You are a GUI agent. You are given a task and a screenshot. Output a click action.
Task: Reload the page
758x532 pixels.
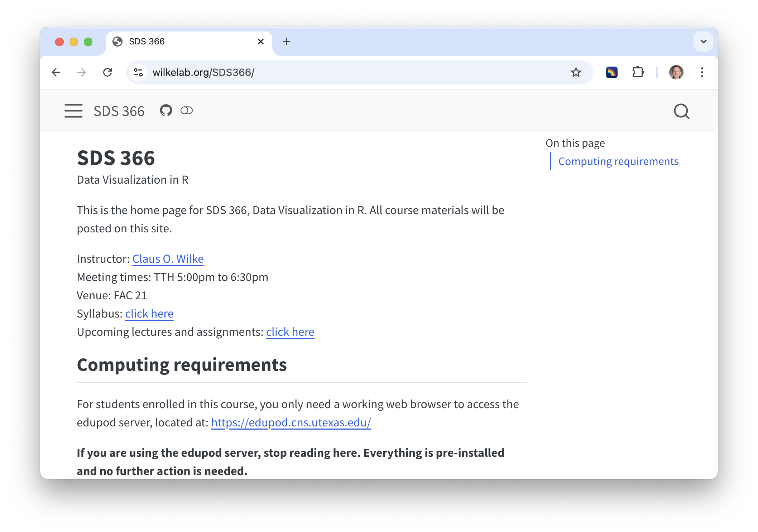pyautogui.click(x=107, y=72)
